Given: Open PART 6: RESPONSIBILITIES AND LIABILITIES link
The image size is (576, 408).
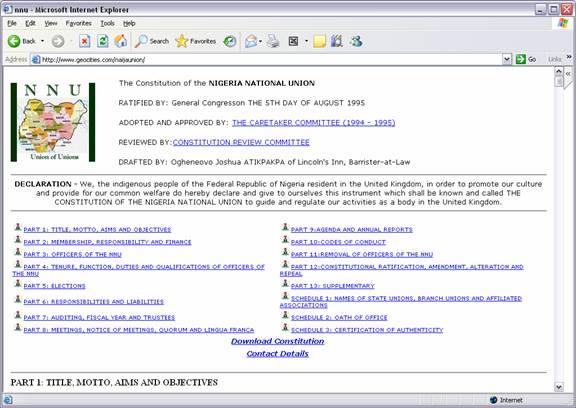Looking at the screenshot, I should (x=94, y=302).
